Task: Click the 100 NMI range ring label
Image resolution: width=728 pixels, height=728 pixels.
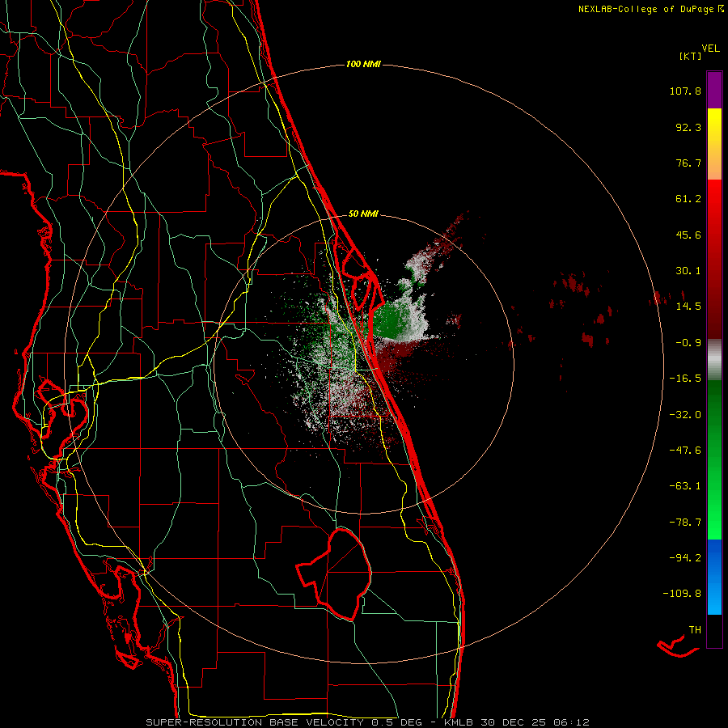Action: 363,64
